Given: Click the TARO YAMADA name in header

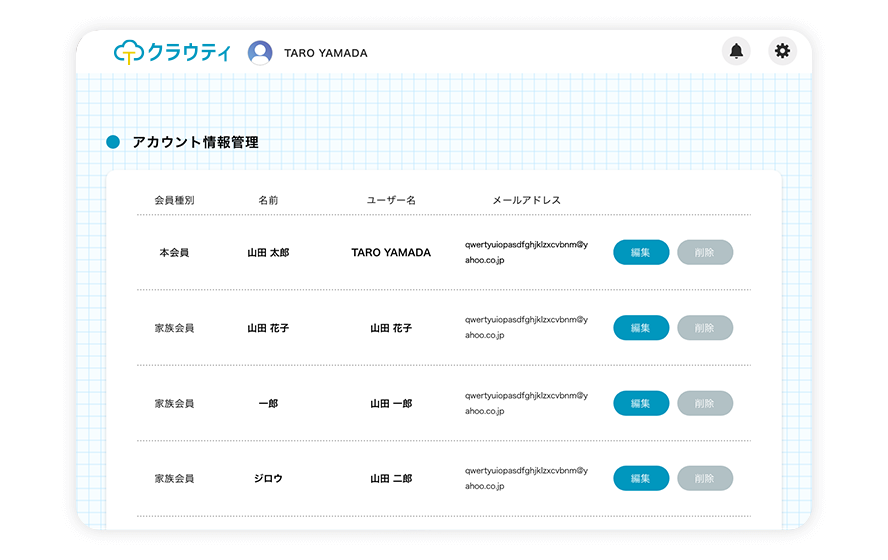Looking at the screenshot, I should [x=325, y=53].
